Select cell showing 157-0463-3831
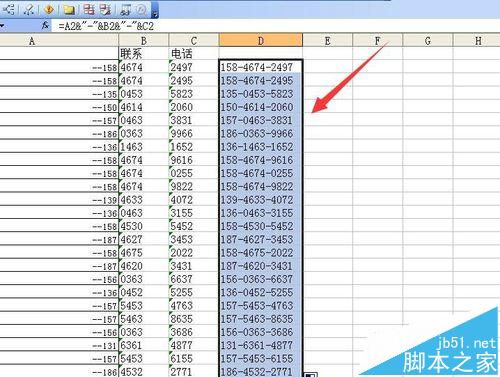The height and width of the screenshot is (377, 500). click(x=261, y=120)
